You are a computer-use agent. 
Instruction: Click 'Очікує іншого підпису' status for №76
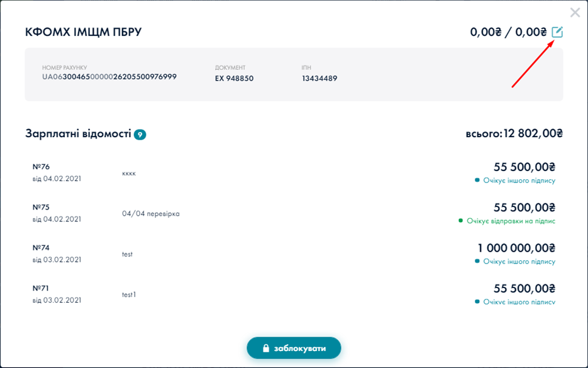519,181
